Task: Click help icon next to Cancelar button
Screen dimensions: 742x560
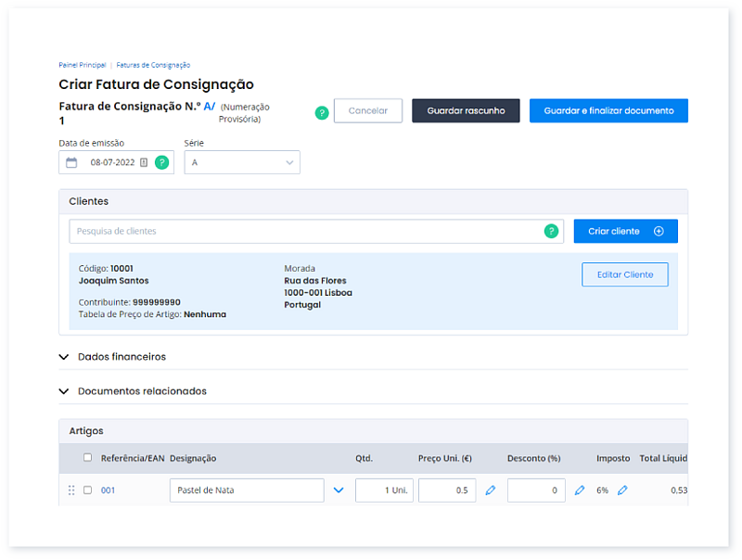Action: 322,112
